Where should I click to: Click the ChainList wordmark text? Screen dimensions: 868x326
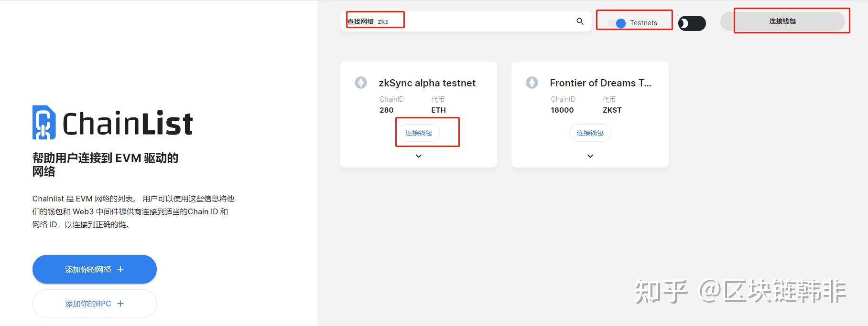tap(128, 124)
